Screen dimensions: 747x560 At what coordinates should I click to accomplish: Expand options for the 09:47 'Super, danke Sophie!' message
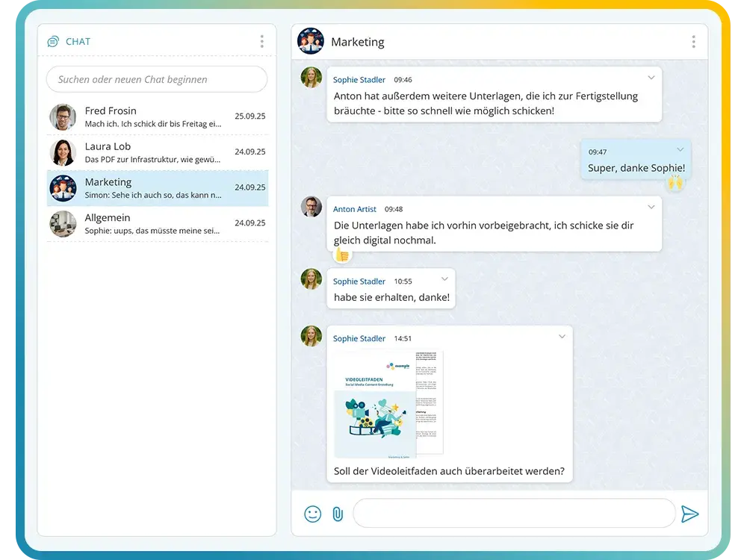(681, 149)
